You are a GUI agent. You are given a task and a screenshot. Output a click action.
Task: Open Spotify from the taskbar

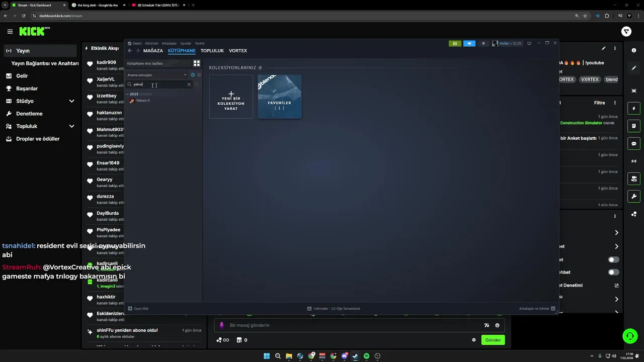tap(366, 356)
